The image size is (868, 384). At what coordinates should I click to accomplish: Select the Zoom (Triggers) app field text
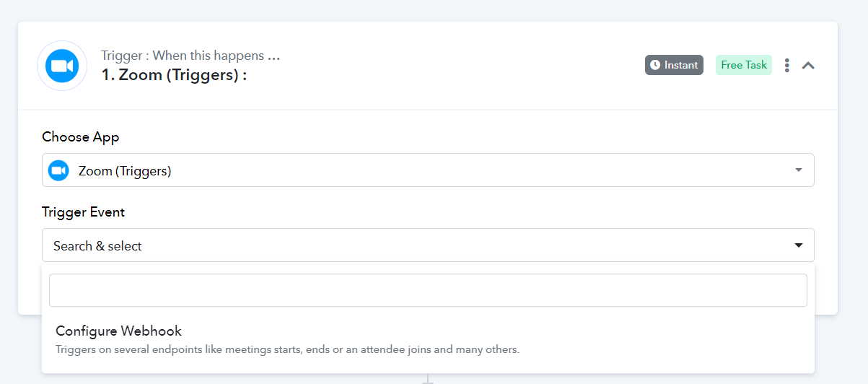125,171
